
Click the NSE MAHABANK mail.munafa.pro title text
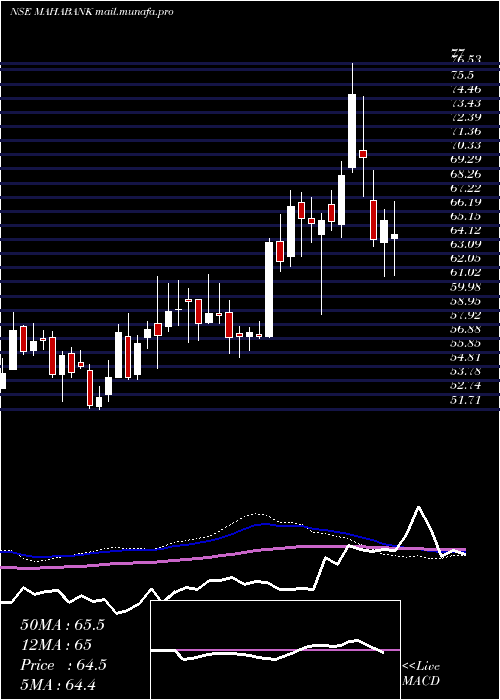[91, 12]
